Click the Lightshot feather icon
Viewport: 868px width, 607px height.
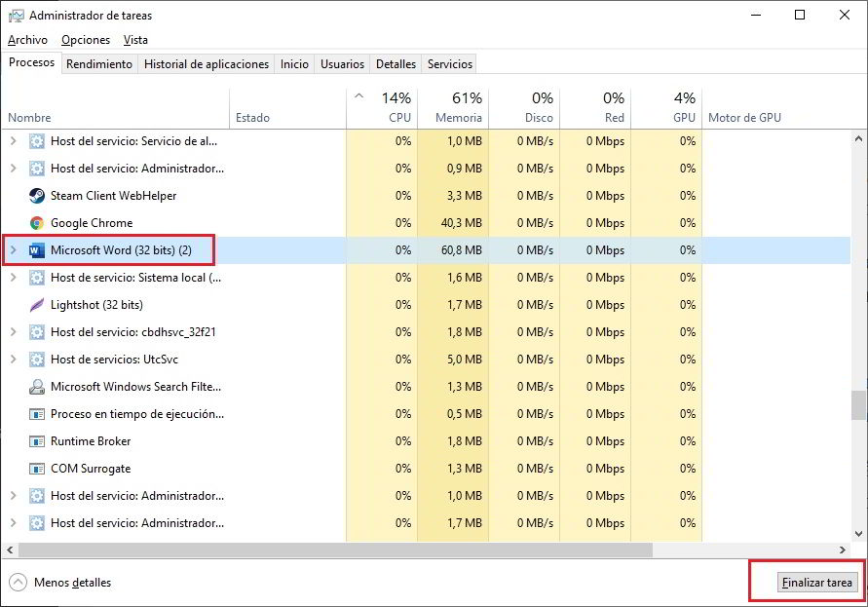37,305
